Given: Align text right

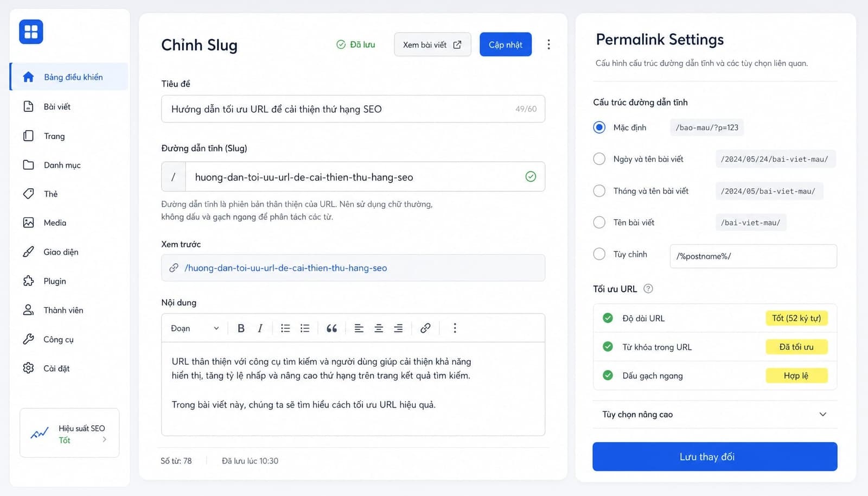Looking at the screenshot, I should pyautogui.click(x=398, y=328).
